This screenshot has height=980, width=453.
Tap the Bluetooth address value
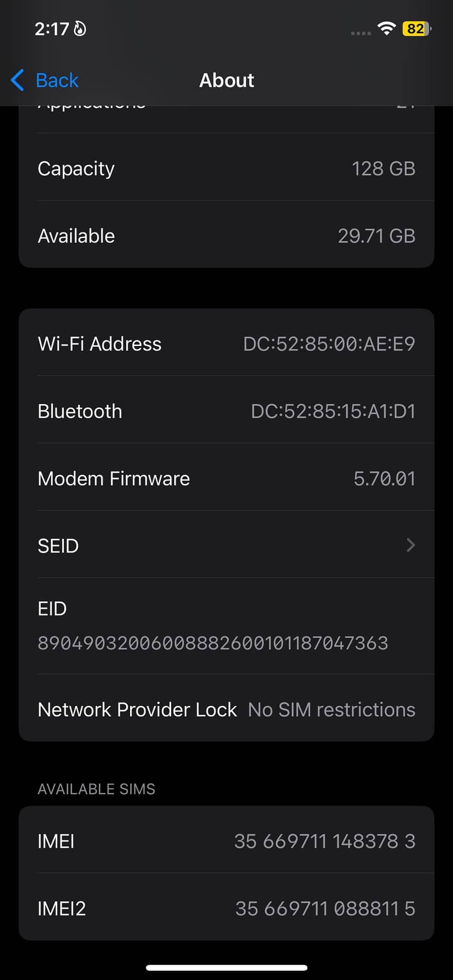point(333,411)
